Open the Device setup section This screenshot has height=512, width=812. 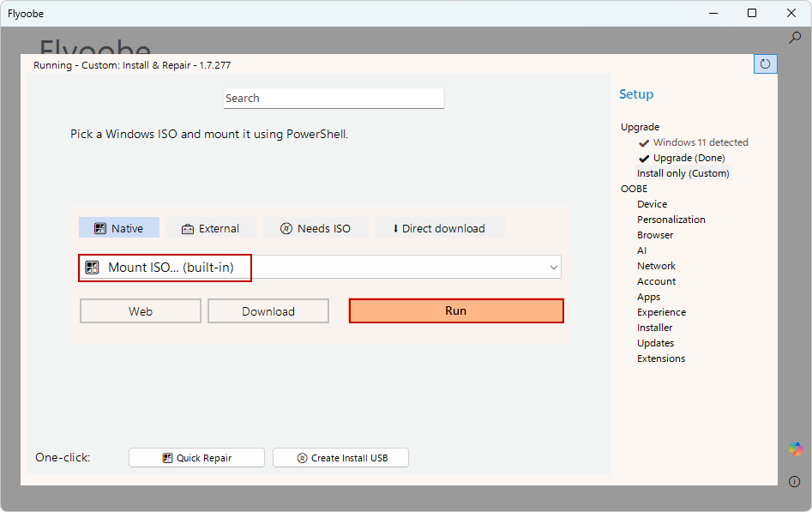click(652, 204)
